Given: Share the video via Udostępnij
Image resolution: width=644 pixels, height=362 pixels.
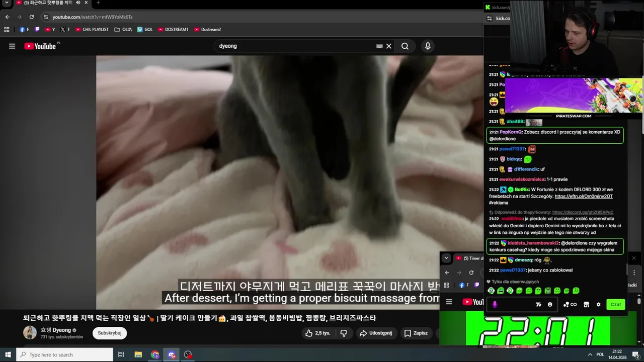Looking at the screenshot, I should coord(376,333).
